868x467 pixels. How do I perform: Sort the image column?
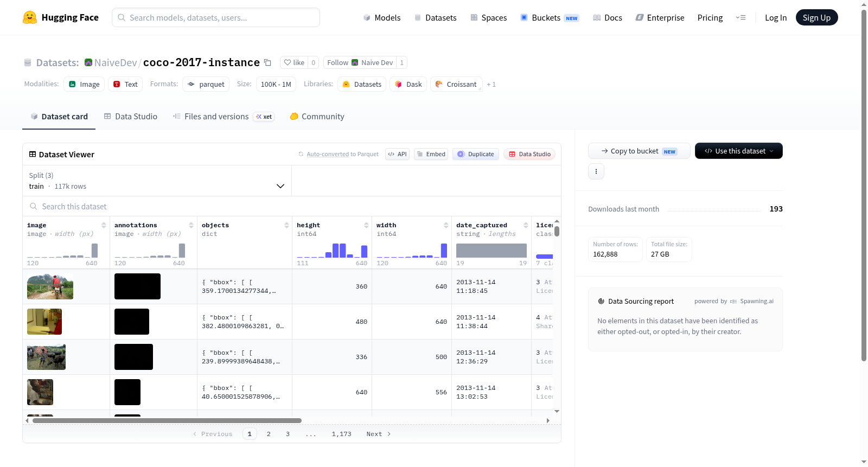pyautogui.click(x=104, y=225)
